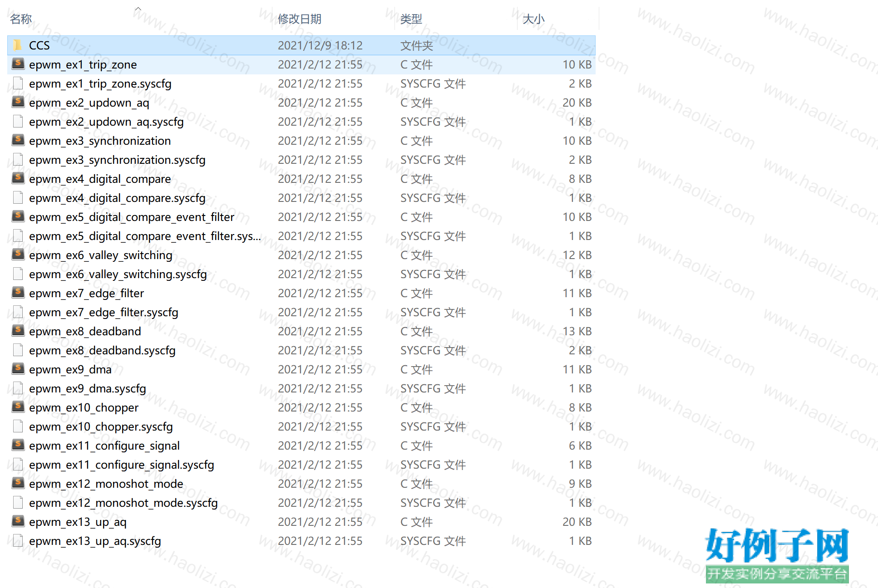The height and width of the screenshot is (588, 878).
Task: Click the epwm_ex6_valley_switching.syscfg file icon
Action: [18, 274]
